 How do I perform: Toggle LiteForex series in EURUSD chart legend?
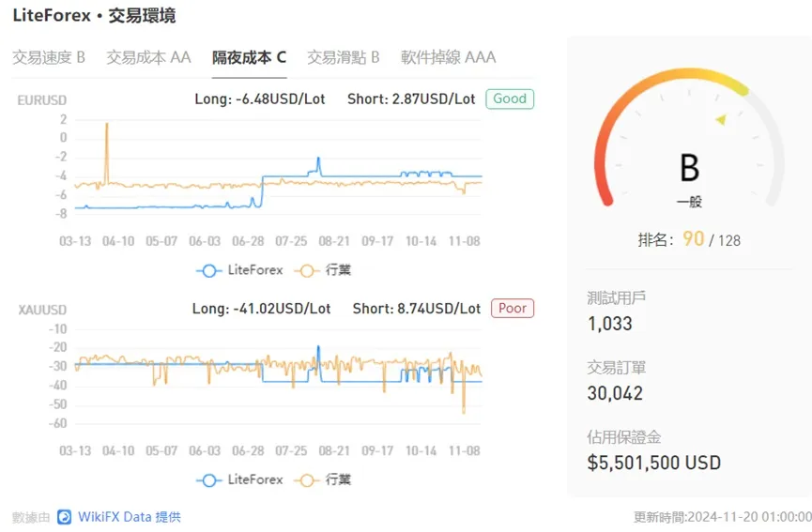239,270
